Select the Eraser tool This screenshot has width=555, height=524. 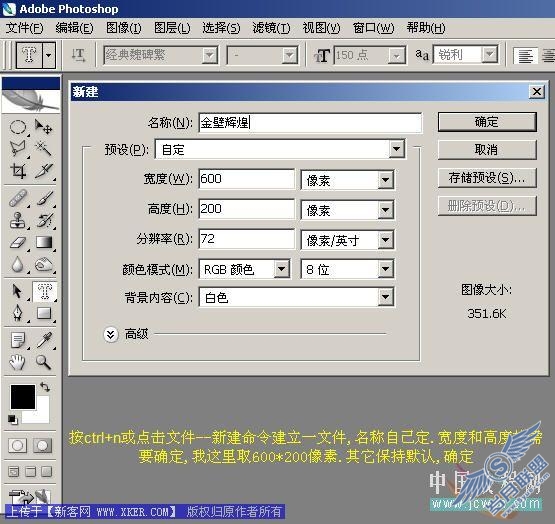coord(18,243)
